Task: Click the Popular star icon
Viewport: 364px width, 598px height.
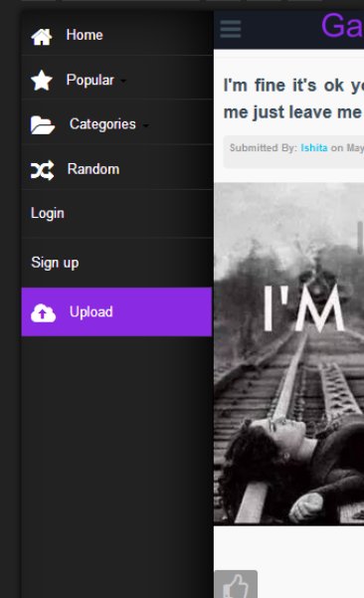Action: (41, 80)
